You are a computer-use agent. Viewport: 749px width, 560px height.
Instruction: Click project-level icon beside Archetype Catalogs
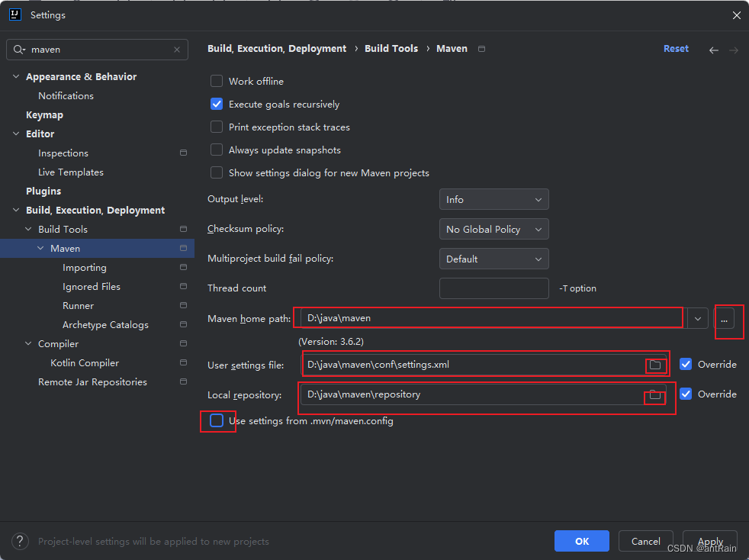tap(183, 324)
